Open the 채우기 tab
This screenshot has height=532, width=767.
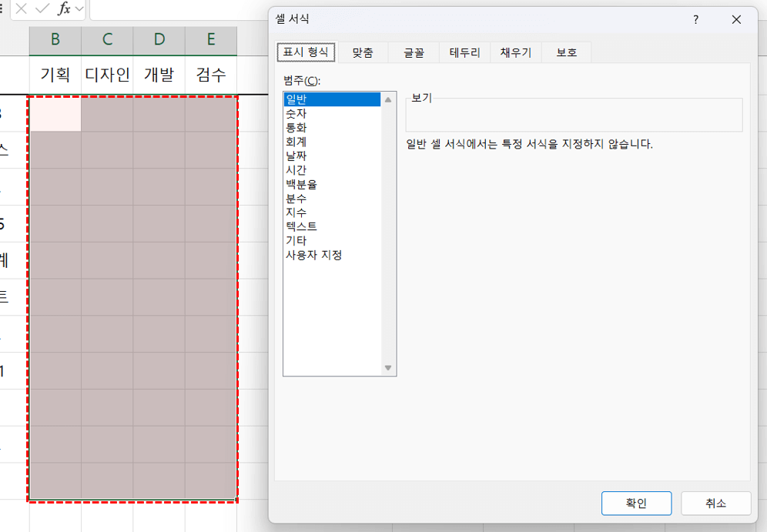coord(515,52)
